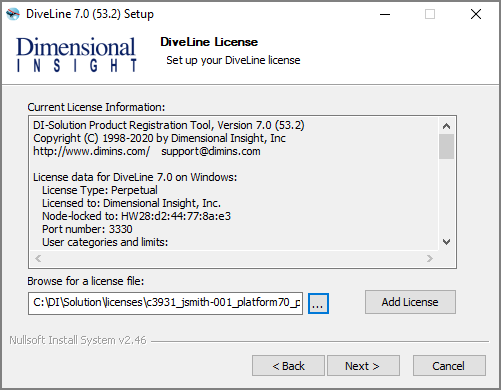
Task: Click the 'DI-Solution Product Registration Tool' line
Action: coord(169,125)
